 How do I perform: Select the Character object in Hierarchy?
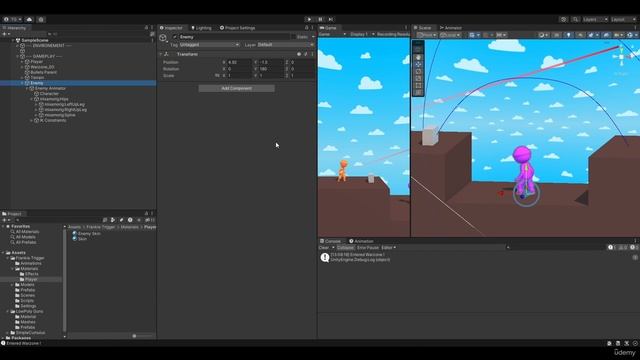tap(49, 93)
